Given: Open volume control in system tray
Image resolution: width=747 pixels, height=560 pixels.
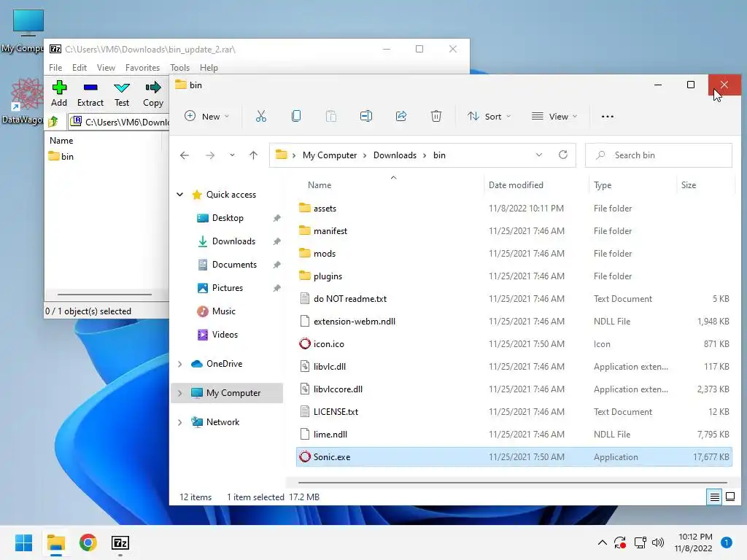Looking at the screenshot, I should (x=658, y=542).
